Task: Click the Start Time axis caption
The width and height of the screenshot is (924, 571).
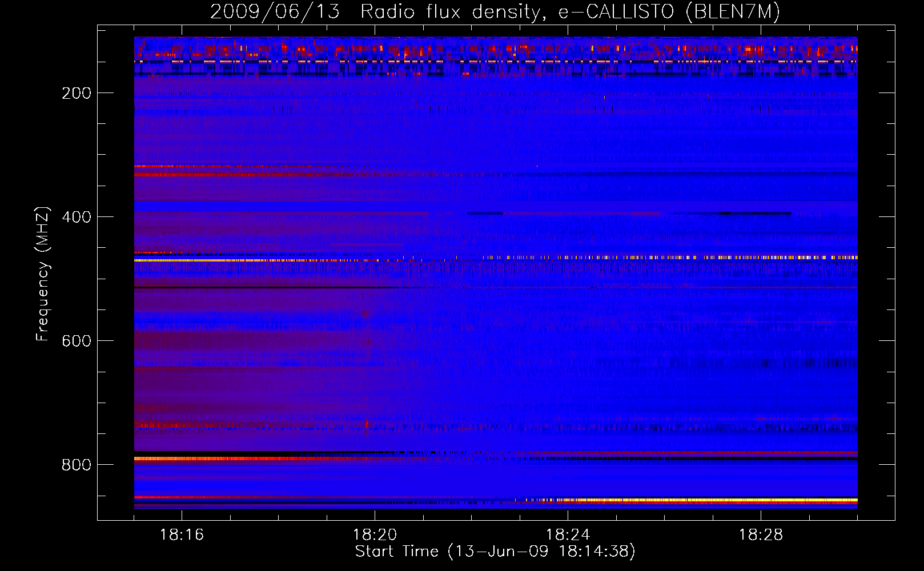Action: point(495,552)
